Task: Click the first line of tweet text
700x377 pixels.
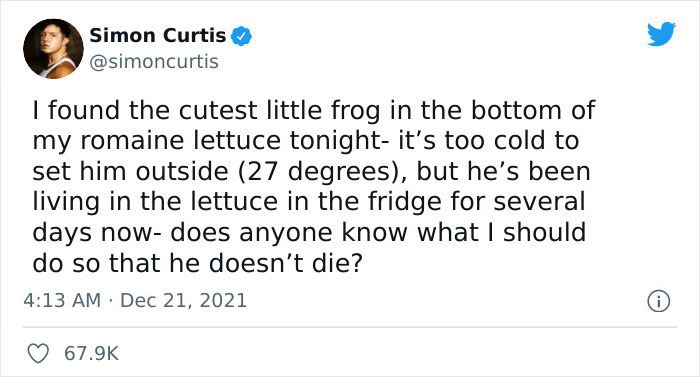Action: (314, 110)
